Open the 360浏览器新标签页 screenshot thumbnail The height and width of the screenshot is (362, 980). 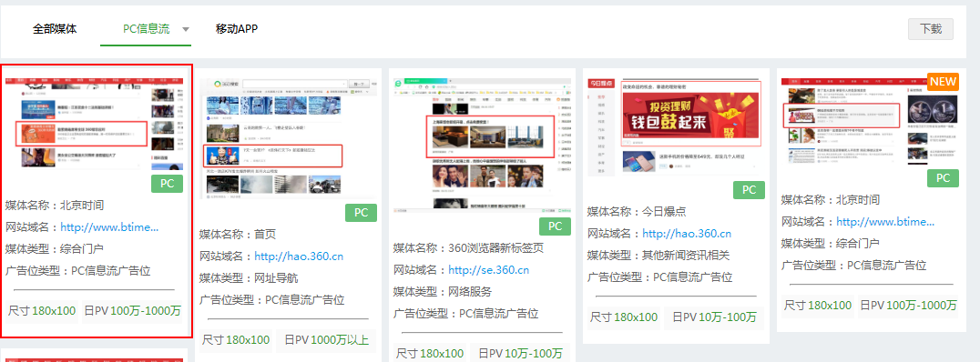(482, 145)
